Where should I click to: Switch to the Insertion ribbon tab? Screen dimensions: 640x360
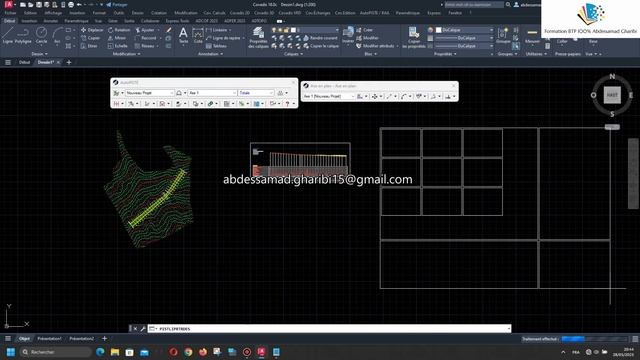click(x=29, y=21)
